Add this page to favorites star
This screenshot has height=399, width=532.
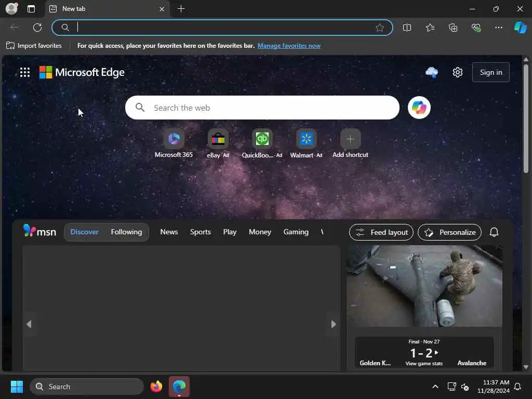[x=380, y=28]
